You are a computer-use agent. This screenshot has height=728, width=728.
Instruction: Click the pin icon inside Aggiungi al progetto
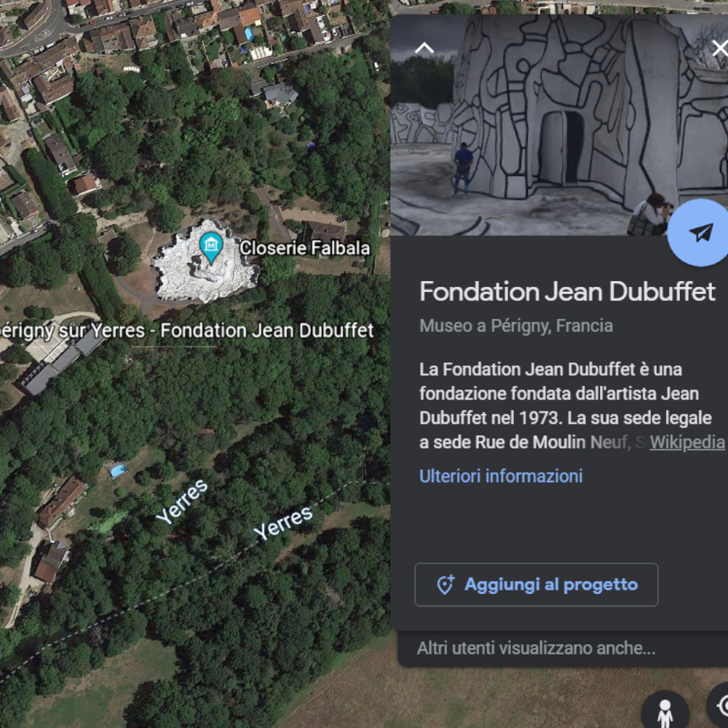446,585
